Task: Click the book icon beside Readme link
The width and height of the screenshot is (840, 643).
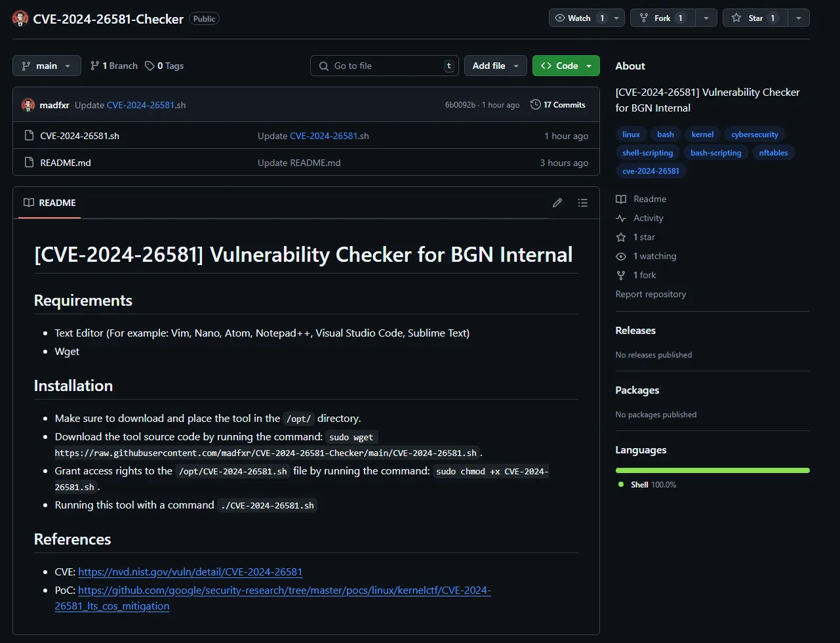Action: (x=620, y=198)
